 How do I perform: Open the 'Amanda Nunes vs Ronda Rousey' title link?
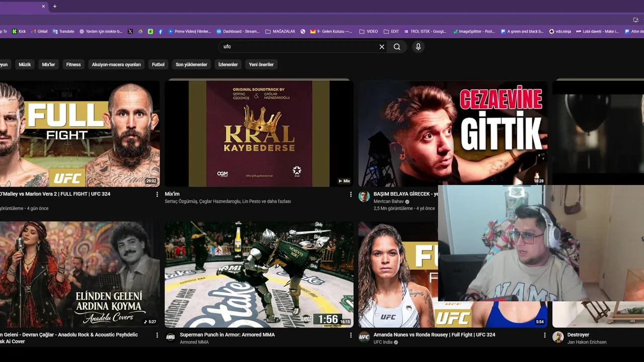click(434, 335)
